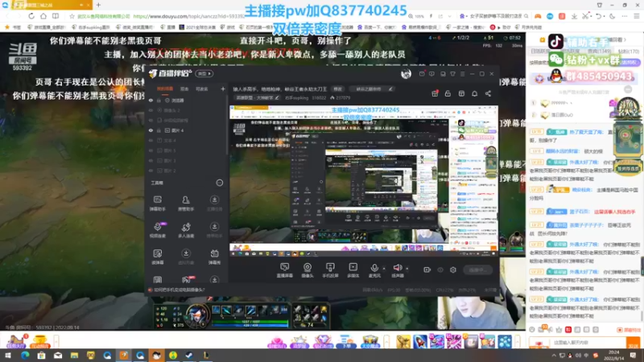Open a new browser tab with the plus
This screenshot has height=362, width=644.
point(98,5)
